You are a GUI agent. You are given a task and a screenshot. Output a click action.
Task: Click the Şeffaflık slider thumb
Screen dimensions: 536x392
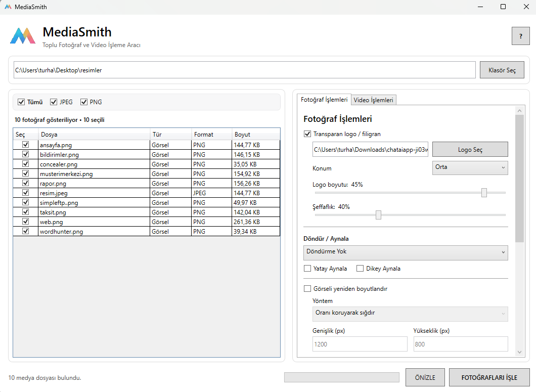[378, 215]
